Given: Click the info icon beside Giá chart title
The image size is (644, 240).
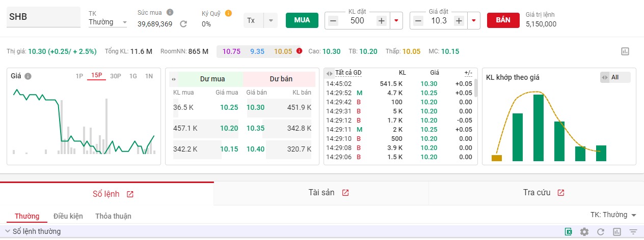Looking at the screenshot, I should 28,76.
